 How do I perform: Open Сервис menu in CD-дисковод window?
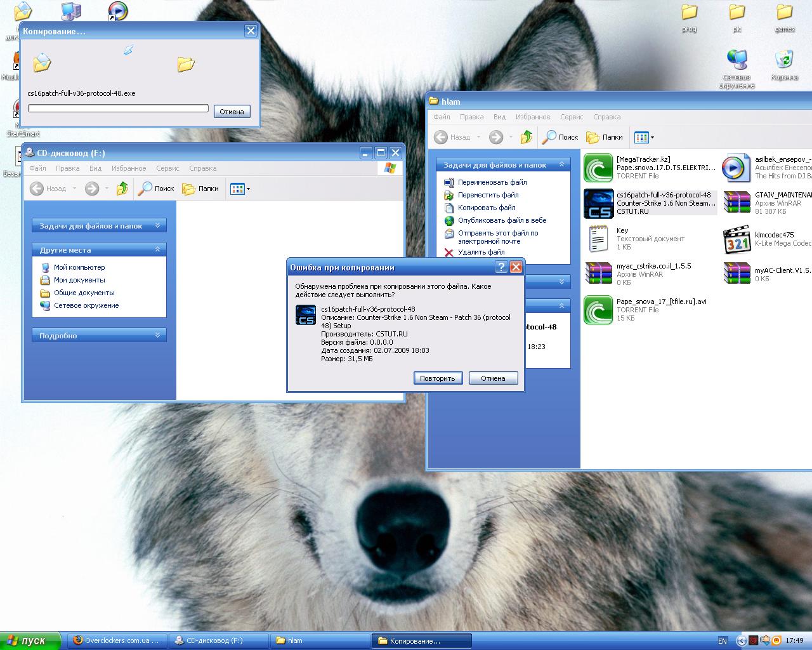(167, 168)
